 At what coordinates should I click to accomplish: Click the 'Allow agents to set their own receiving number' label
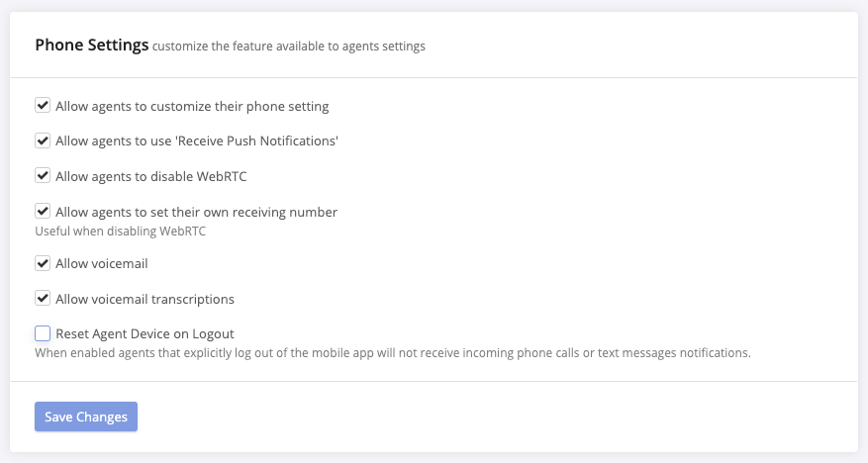pyautogui.click(x=196, y=212)
